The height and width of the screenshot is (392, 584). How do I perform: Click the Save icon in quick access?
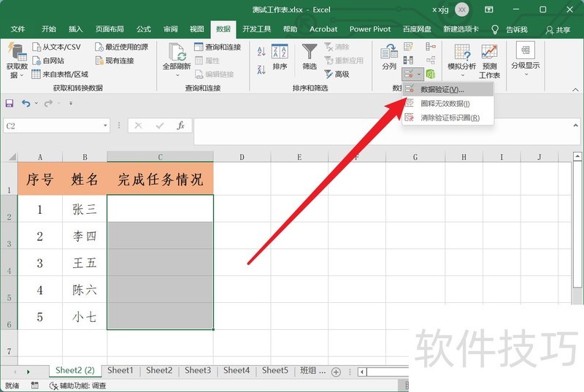pyautogui.click(x=9, y=103)
